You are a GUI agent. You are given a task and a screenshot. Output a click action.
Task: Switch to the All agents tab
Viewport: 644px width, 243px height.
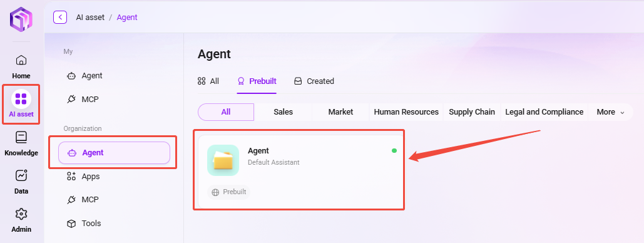click(208, 81)
